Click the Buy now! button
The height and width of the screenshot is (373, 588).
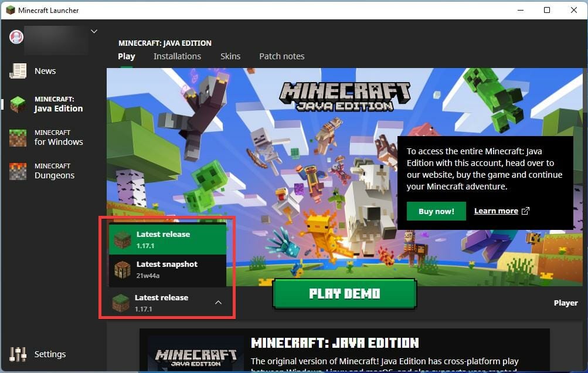[x=436, y=211]
